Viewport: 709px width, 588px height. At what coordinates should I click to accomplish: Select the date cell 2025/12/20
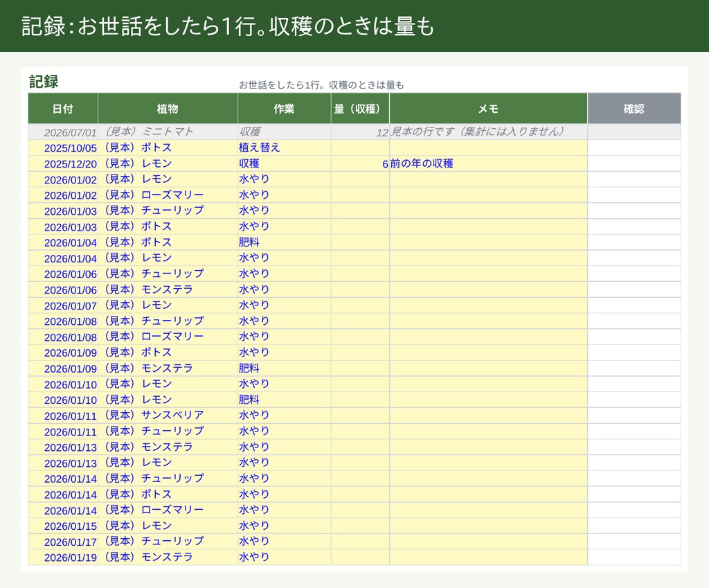63,163
